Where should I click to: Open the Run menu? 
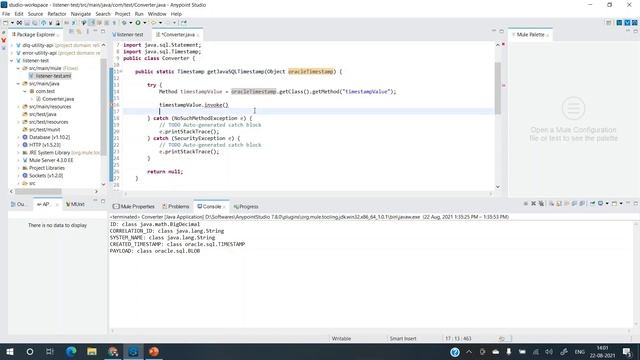(139, 14)
